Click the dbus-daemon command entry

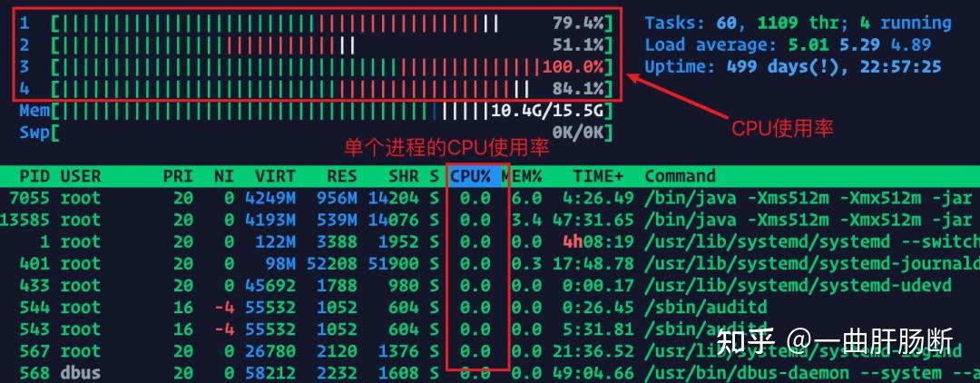click(812, 373)
